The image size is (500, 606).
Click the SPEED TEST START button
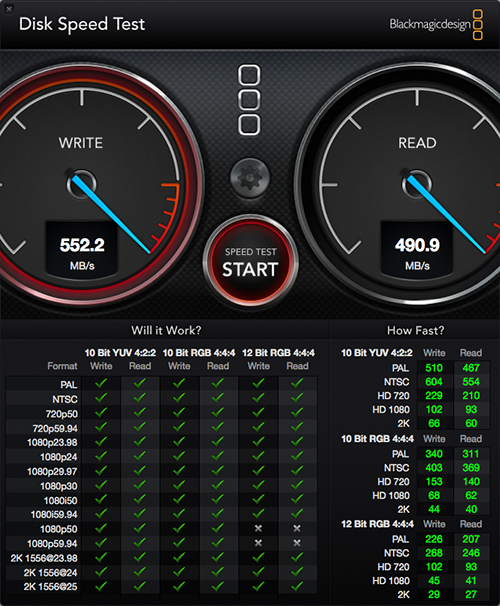click(x=250, y=261)
